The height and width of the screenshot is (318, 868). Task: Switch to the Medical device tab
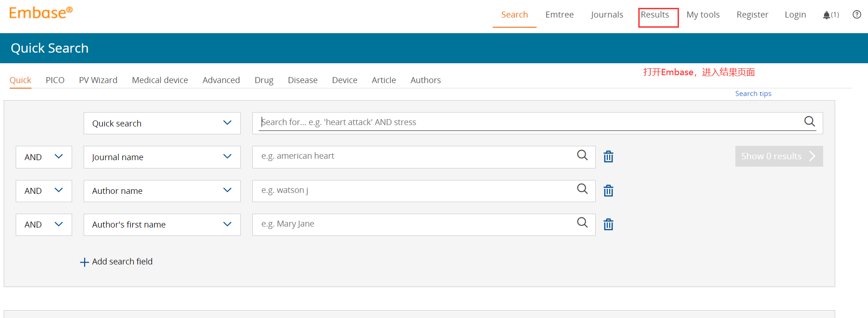(x=160, y=80)
